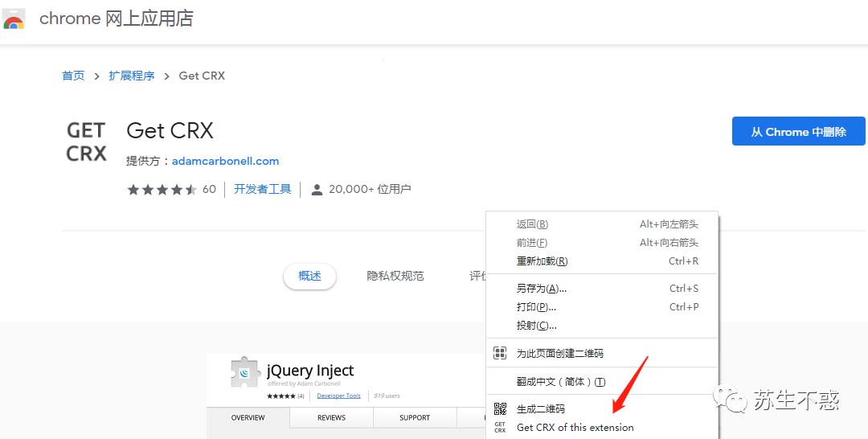Select 生成二维码 menu entry
The width and height of the screenshot is (868, 439).
[x=602, y=409]
